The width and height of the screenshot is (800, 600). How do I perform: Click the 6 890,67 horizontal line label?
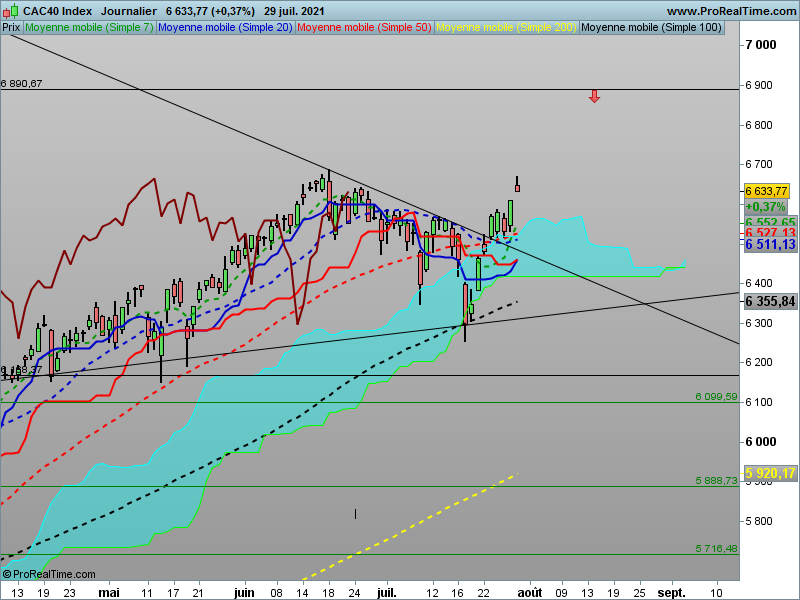[x=21, y=84]
